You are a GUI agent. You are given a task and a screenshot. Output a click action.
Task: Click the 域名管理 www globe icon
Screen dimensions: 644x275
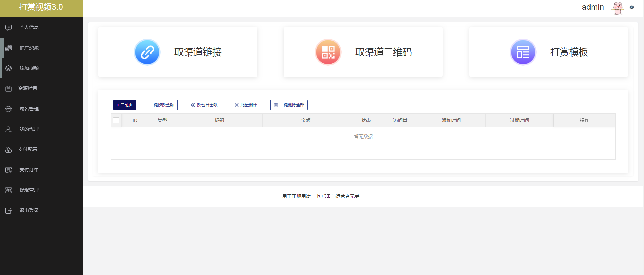tap(8, 109)
